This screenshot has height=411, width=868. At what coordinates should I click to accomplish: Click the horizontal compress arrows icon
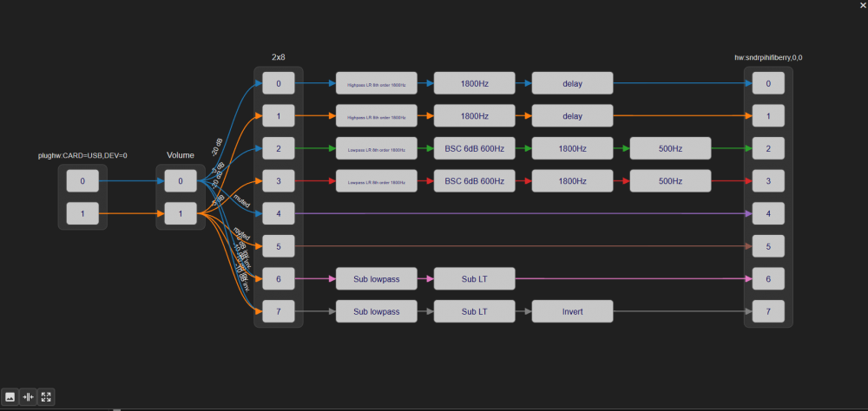(29, 397)
